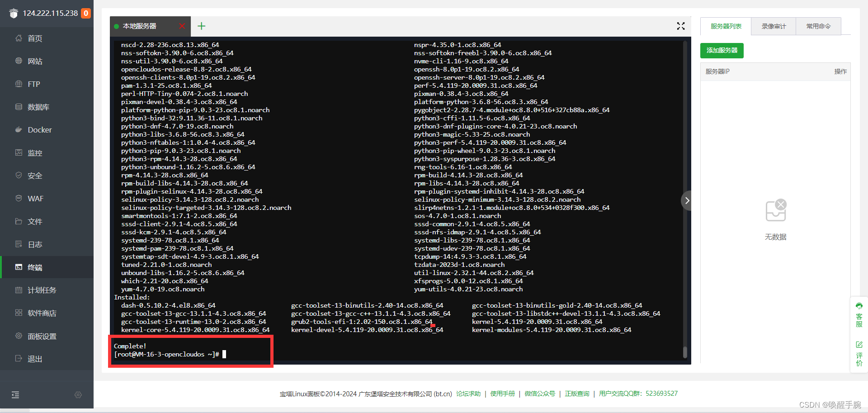Viewport: 868px width, 413px height.
Task: Open 计划任务 scheduled tasks
Action: click(43, 290)
